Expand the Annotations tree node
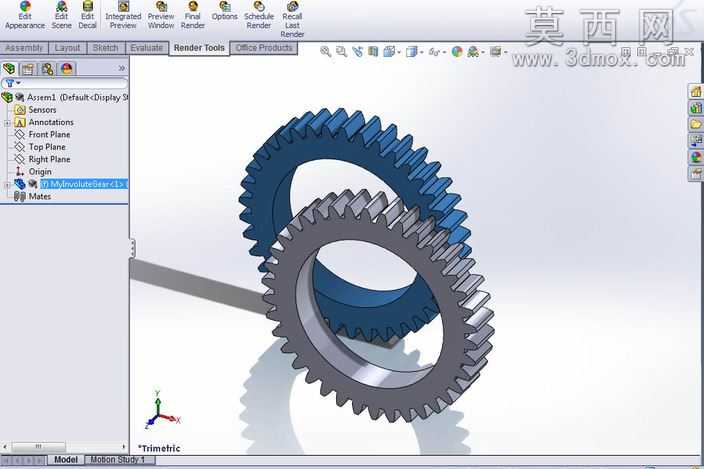This screenshot has height=469, width=704. (7, 123)
